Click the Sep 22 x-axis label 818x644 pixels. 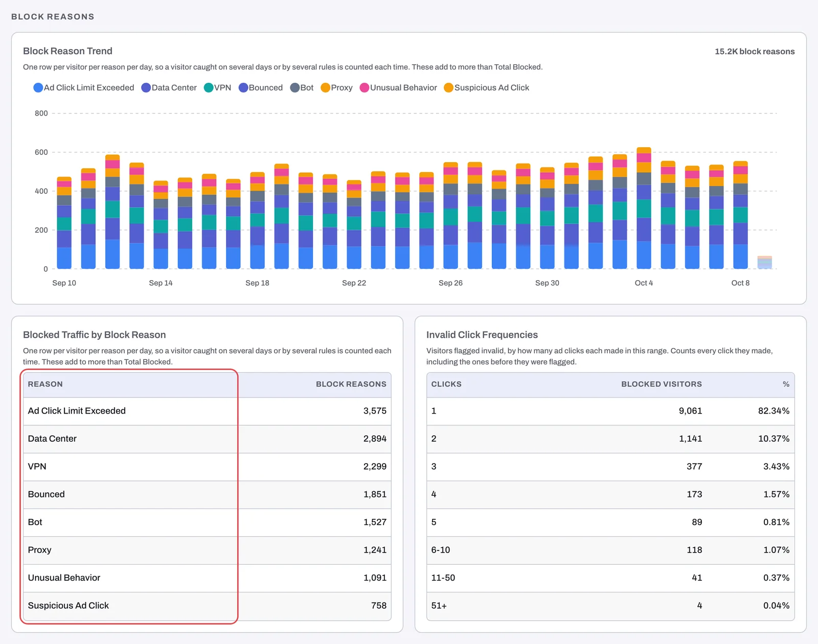[x=354, y=283]
